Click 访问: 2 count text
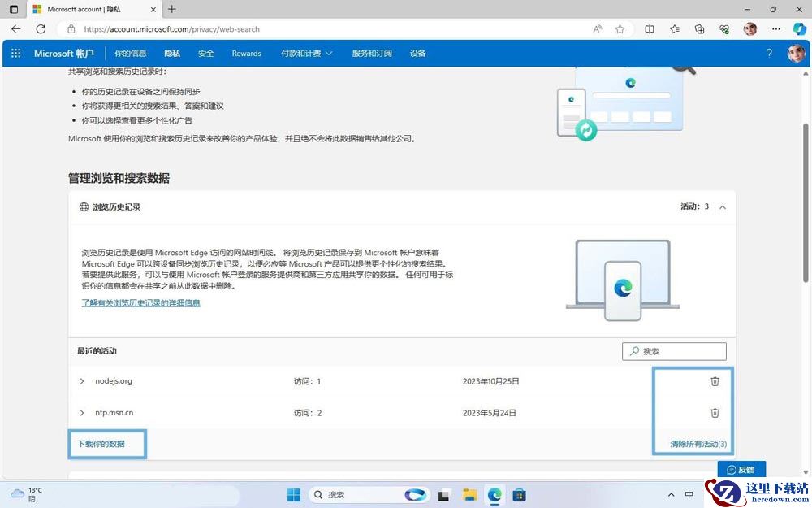Image resolution: width=812 pixels, height=508 pixels. (x=308, y=413)
